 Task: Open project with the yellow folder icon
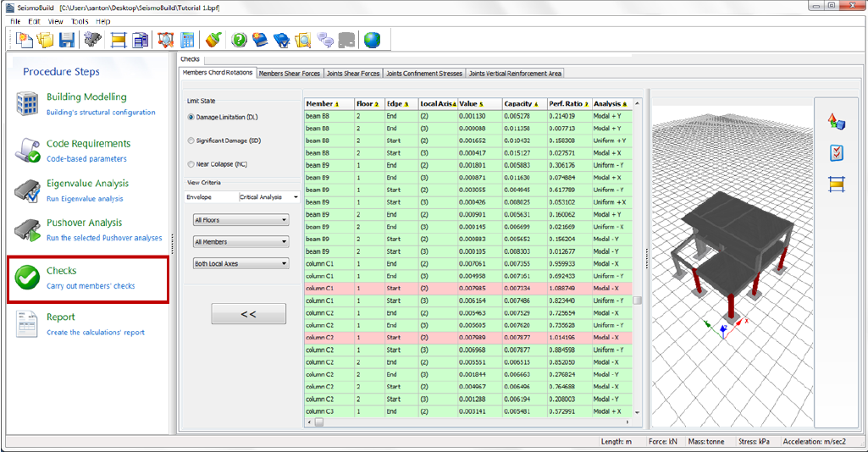point(45,40)
